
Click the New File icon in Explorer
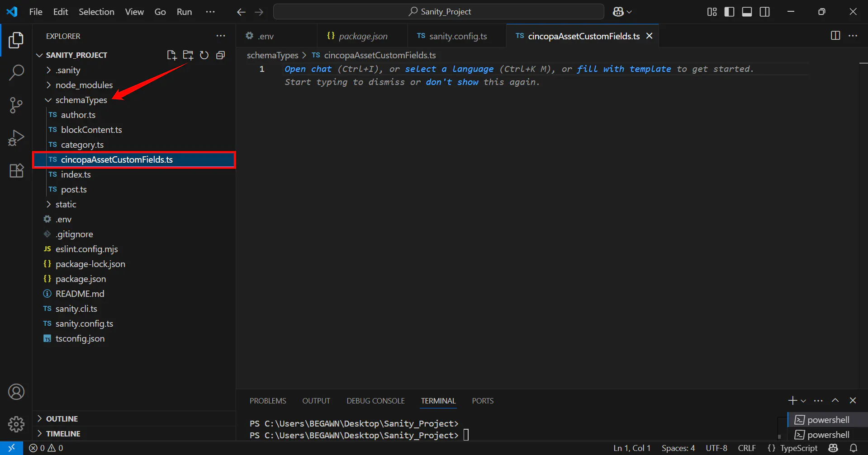pos(171,55)
